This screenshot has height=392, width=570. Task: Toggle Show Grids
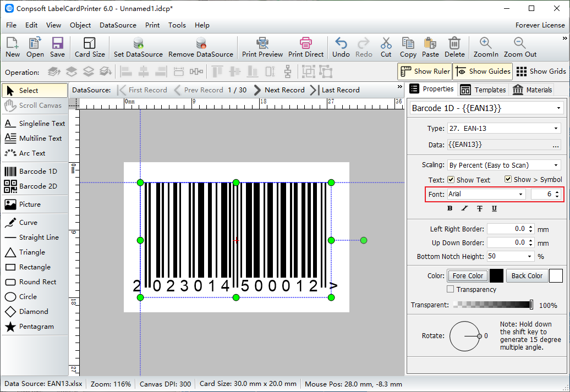541,71
